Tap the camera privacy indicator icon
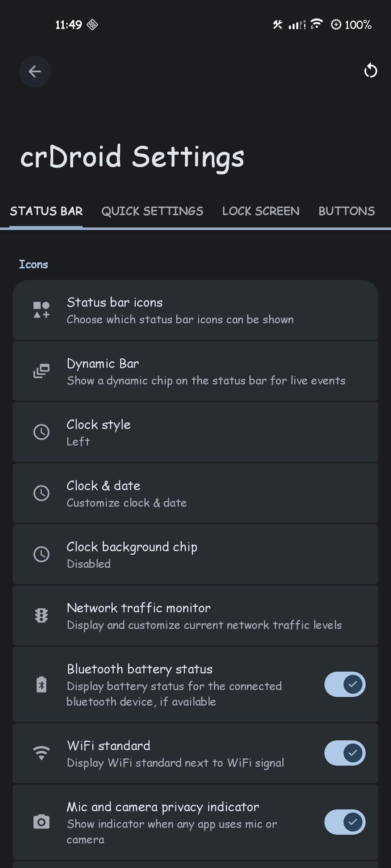391x868 pixels. (x=41, y=822)
